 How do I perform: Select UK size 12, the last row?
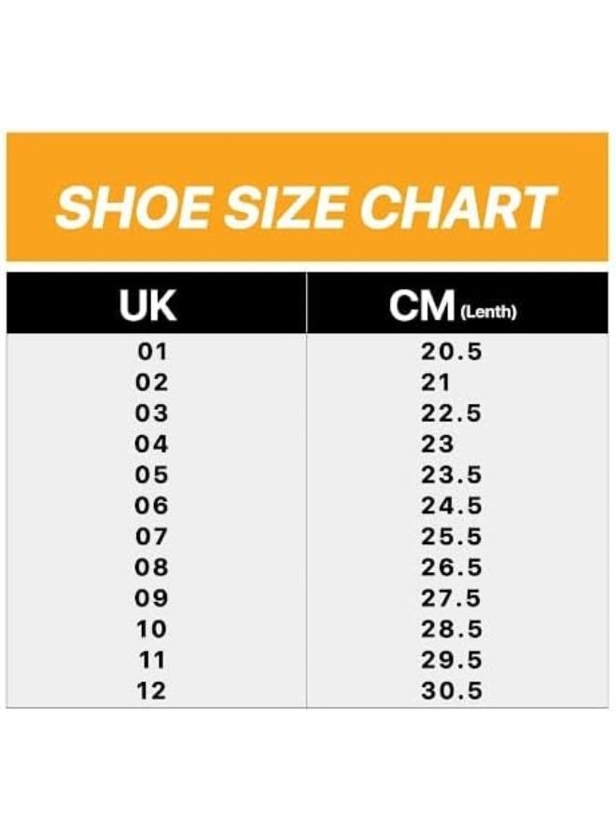(152, 691)
